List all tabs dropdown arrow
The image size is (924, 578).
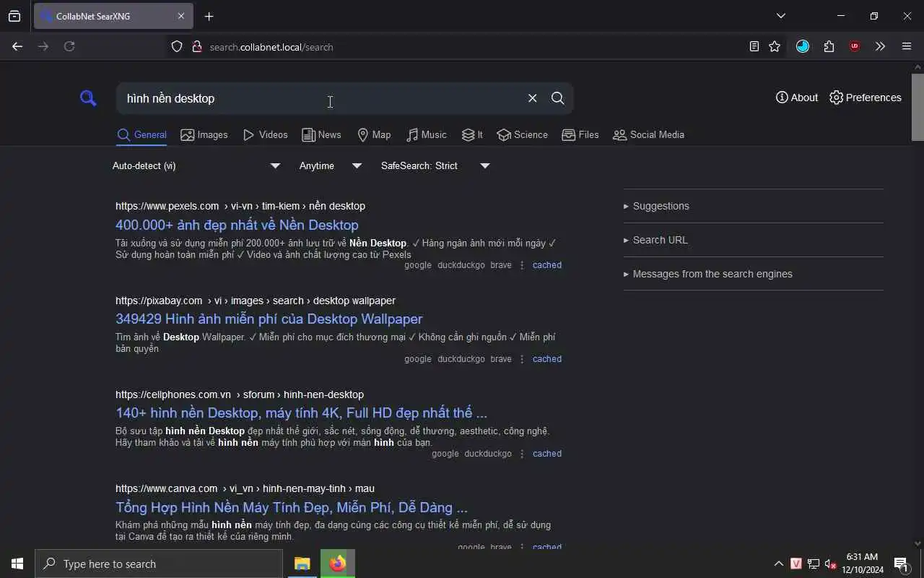(780, 16)
